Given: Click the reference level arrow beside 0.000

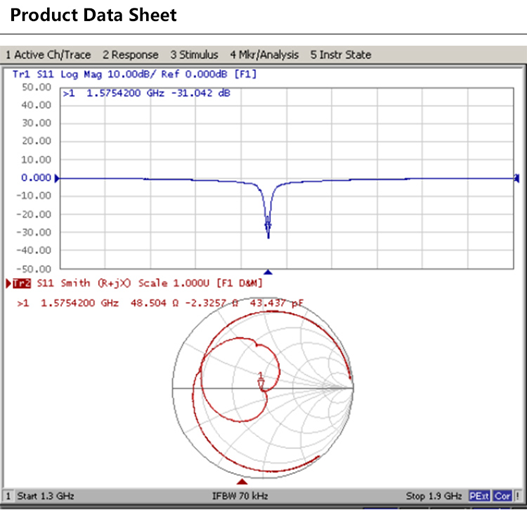Looking at the screenshot, I should click(57, 178).
